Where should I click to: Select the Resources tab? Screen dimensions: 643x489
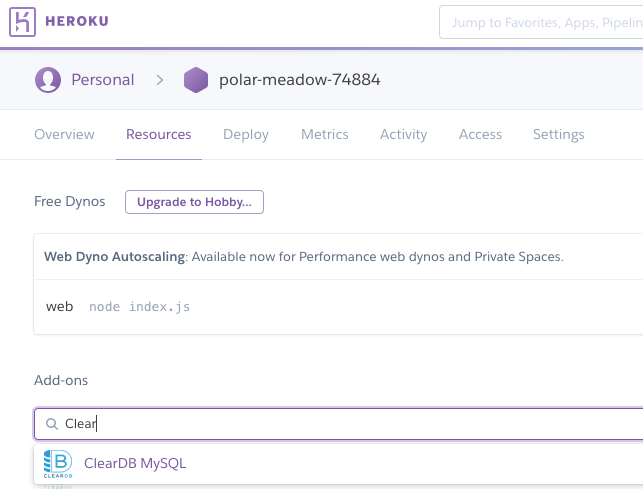pos(159,134)
